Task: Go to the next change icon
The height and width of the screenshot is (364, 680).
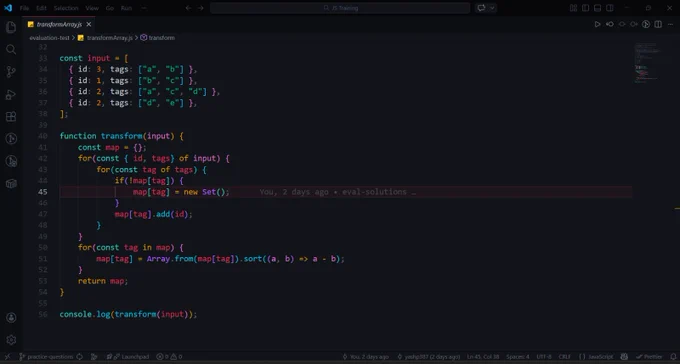Action: coord(634,24)
